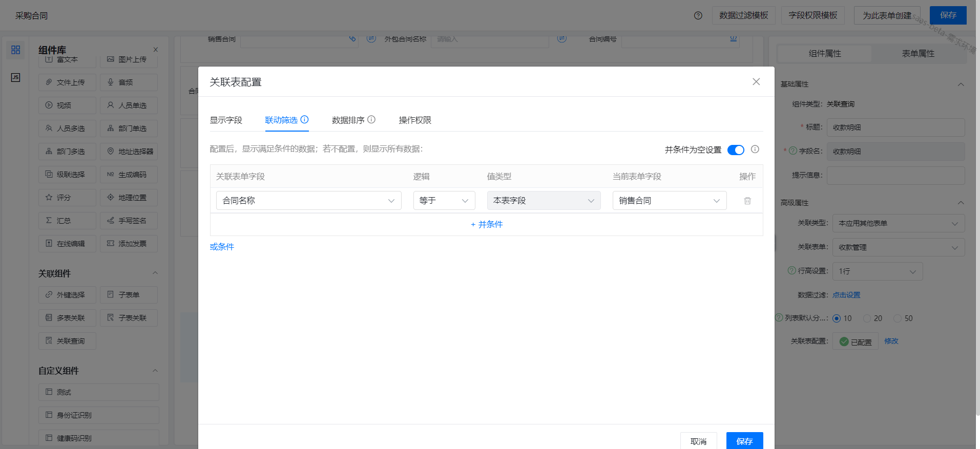Click 修改 next to 已配置
The image size is (980, 449).
click(x=891, y=341)
